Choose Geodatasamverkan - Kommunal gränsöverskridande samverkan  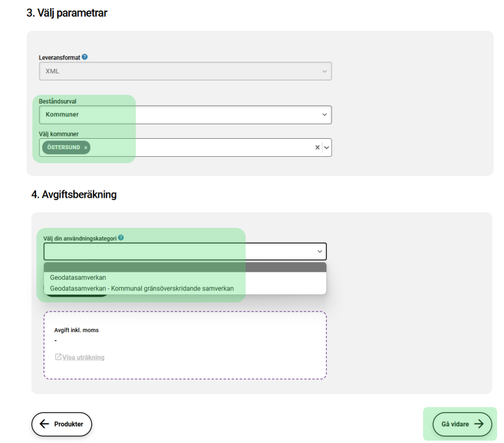click(x=142, y=288)
